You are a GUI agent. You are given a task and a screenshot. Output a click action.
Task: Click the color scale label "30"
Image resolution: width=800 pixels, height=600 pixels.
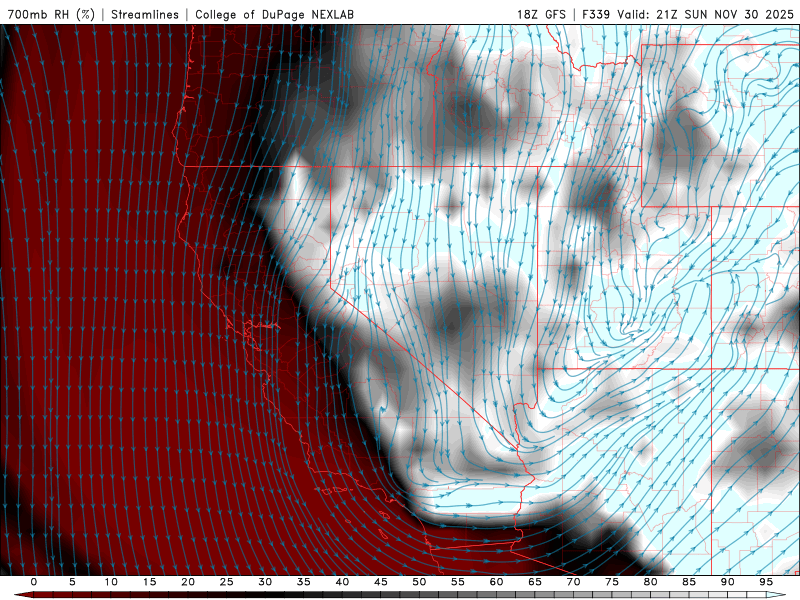coord(265,582)
